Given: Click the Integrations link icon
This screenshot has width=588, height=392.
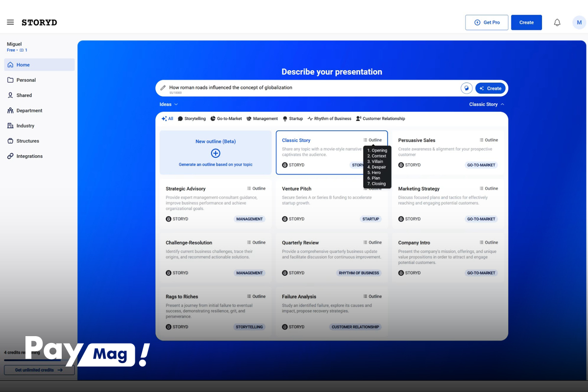Looking at the screenshot, I should point(10,156).
